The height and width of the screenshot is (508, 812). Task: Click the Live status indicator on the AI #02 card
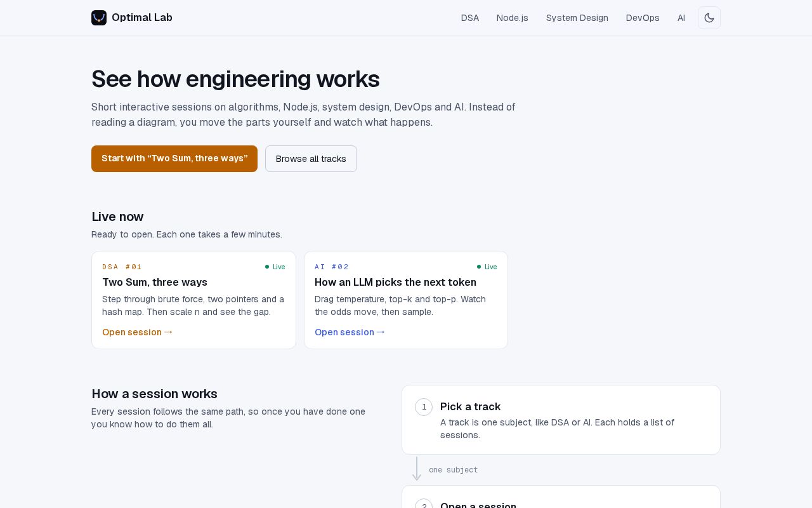click(x=487, y=267)
